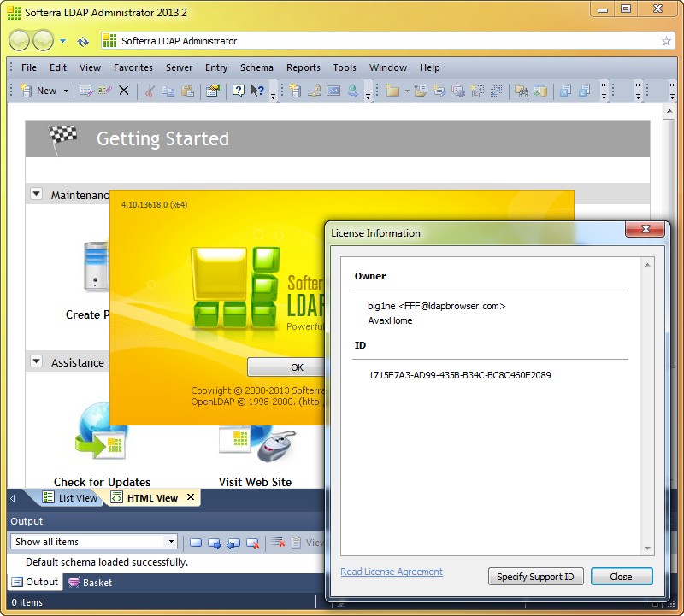Open the Help menu
This screenshot has width=684, height=616.
coord(430,67)
